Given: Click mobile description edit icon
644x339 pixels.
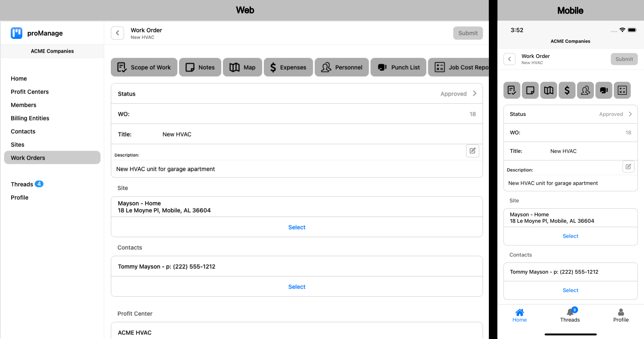Looking at the screenshot, I should 628,166.
